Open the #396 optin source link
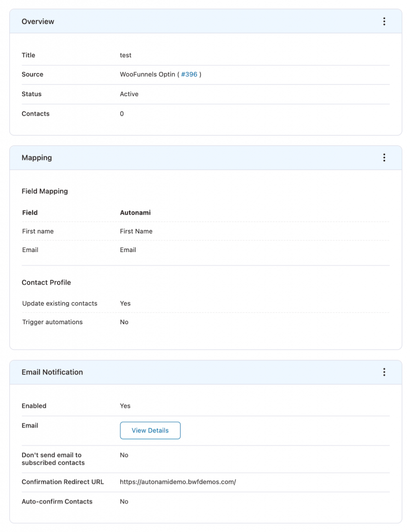The width and height of the screenshot is (411, 532). [x=189, y=74]
